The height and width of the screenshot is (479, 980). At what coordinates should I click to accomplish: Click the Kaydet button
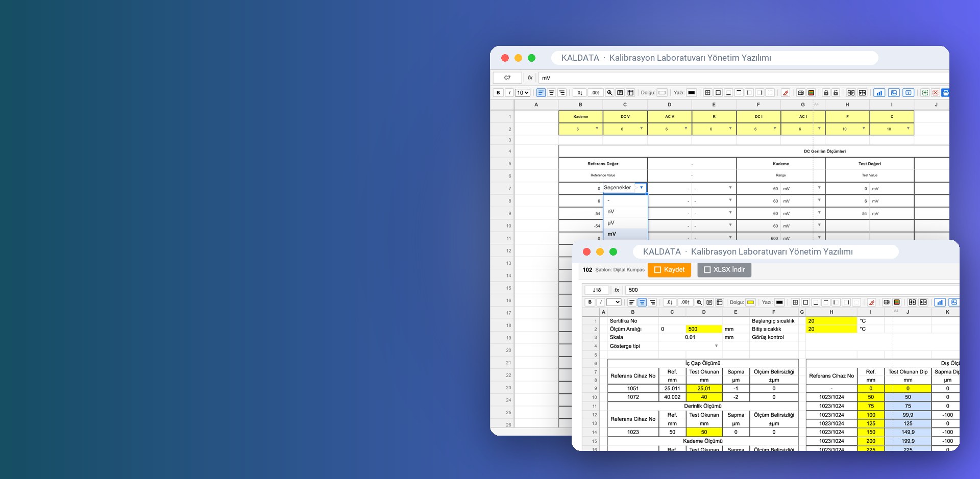[x=669, y=270]
